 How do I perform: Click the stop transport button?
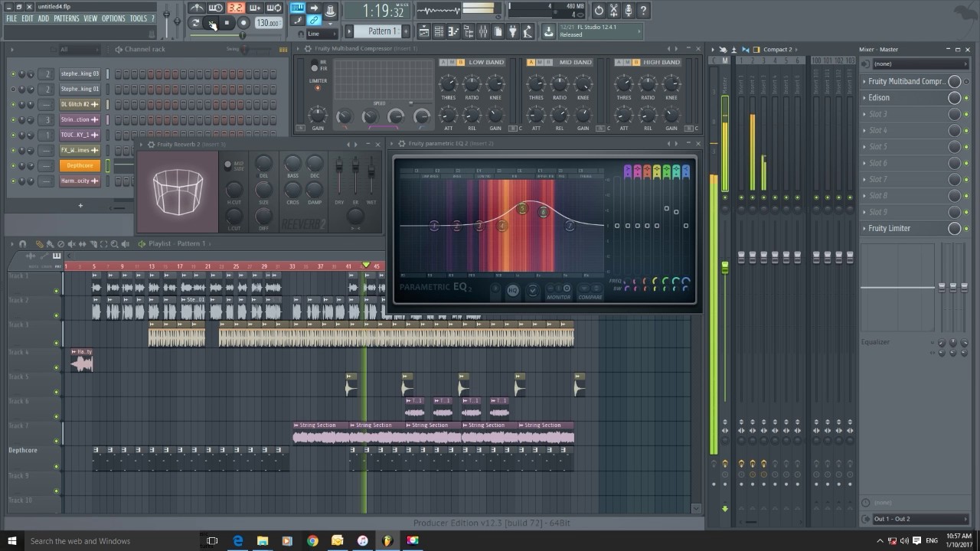click(x=227, y=23)
